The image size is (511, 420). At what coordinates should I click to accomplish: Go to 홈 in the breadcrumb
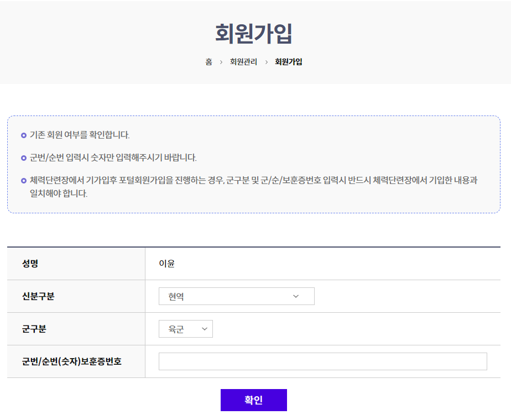coord(208,62)
